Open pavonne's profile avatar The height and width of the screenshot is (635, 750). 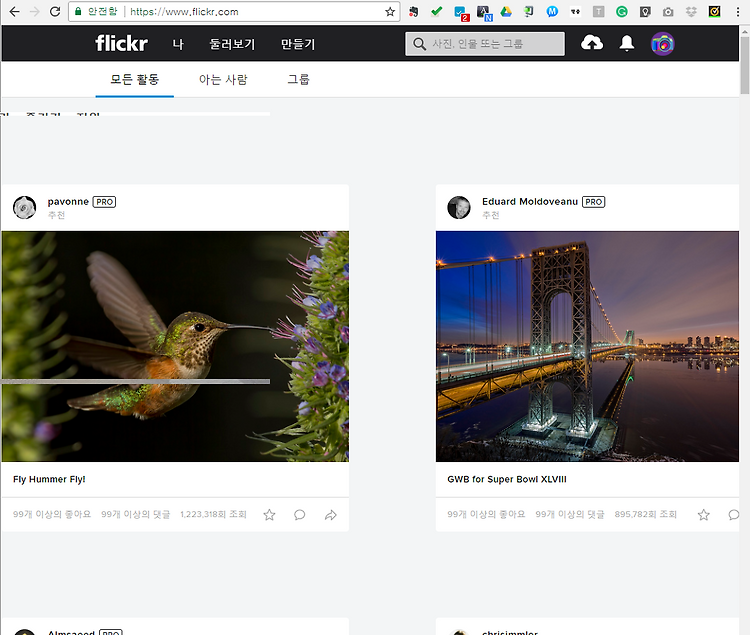coord(24,208)
